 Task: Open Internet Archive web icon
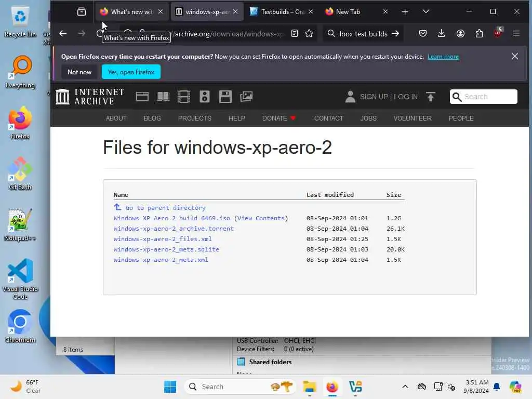[142, 97]
